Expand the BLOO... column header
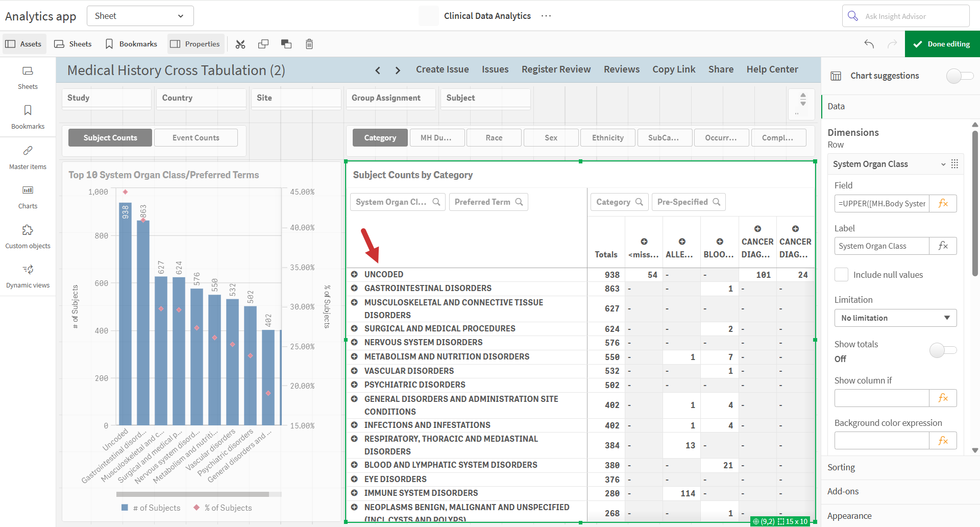This screenshot has width=980, height=527. coord(720,242)
